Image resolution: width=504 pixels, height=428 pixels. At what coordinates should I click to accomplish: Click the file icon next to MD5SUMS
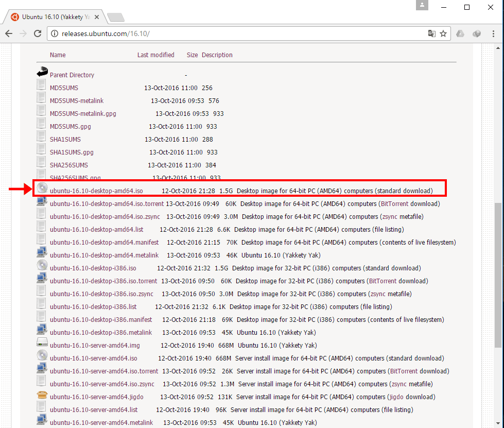pos(41,84)
